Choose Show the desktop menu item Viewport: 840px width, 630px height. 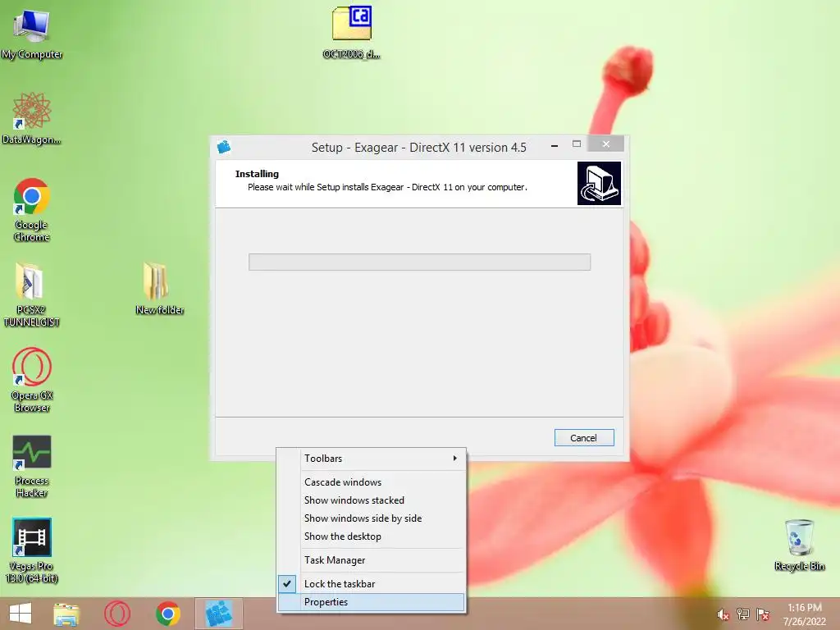(372, 536)
